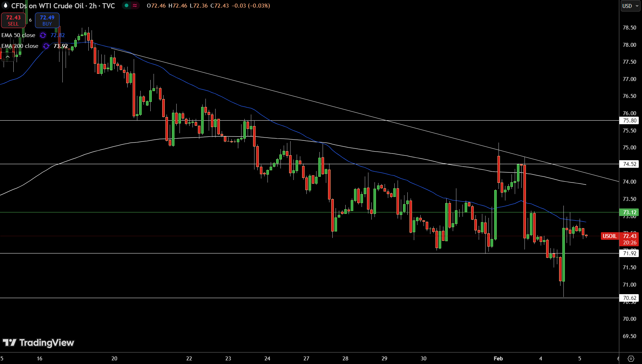Click the EMA 50 source refresh icon
The image size is (642, 364).
(x=43, y=35)
